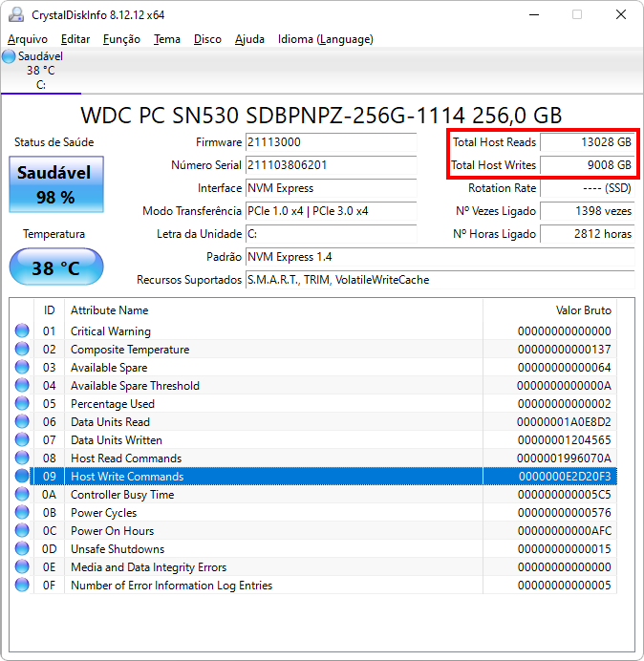Click raw value 00000001204565

[565, 440]
